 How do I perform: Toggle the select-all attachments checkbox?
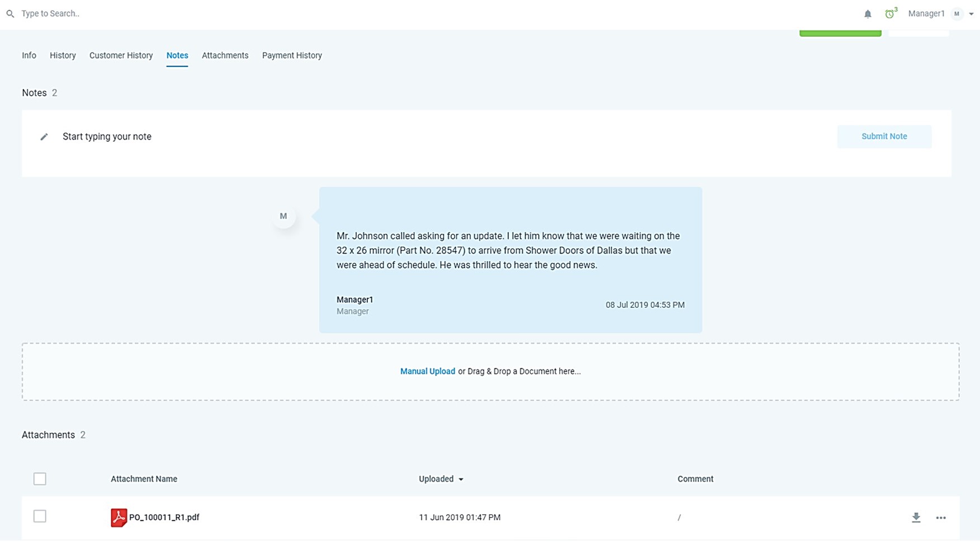(40, 479)
